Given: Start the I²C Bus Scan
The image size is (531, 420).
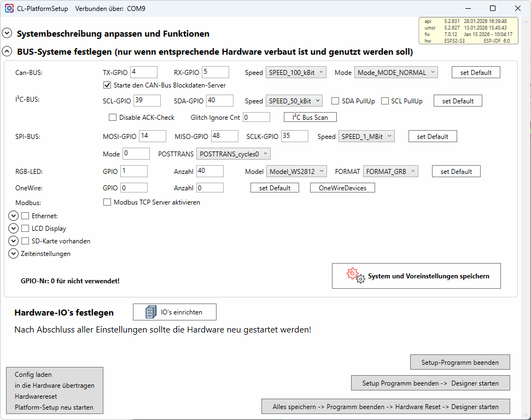Looking at the screenshot, I should pyautogui.click(x=310, y=118).
